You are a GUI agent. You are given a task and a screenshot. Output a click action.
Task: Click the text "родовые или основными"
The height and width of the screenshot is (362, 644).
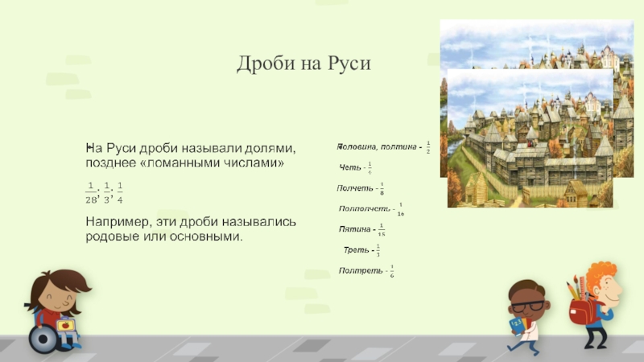[x=163, y=237]
